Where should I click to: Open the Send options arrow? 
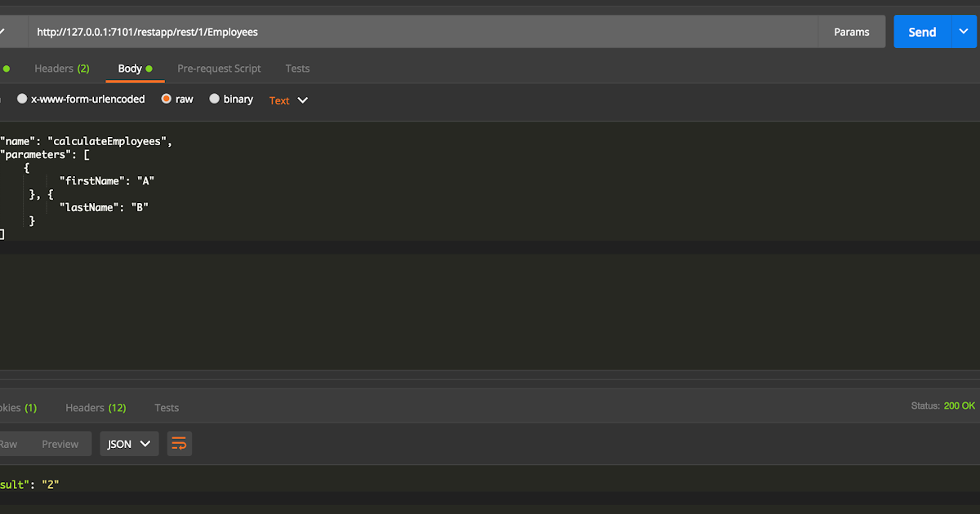pyautogui.click(x=964, y=31)
